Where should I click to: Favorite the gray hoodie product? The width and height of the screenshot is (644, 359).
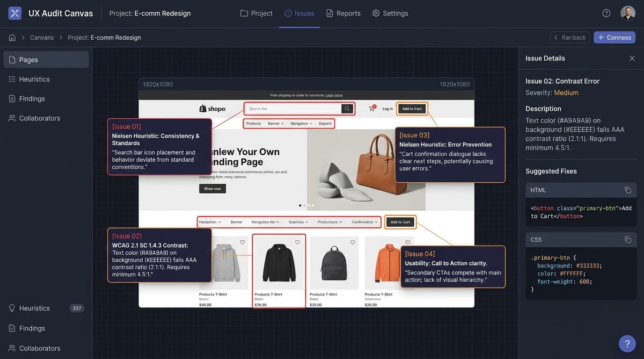pos(242,242)
